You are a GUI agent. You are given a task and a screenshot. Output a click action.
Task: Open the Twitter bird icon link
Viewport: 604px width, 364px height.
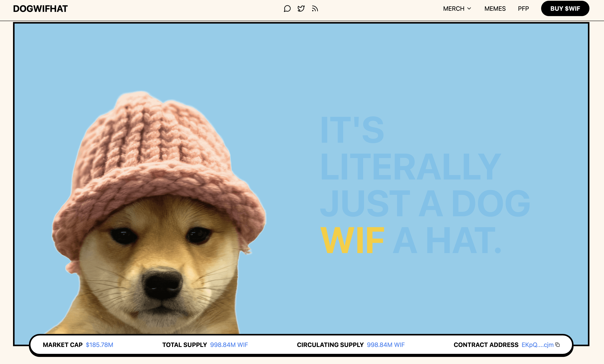point(301,9)
